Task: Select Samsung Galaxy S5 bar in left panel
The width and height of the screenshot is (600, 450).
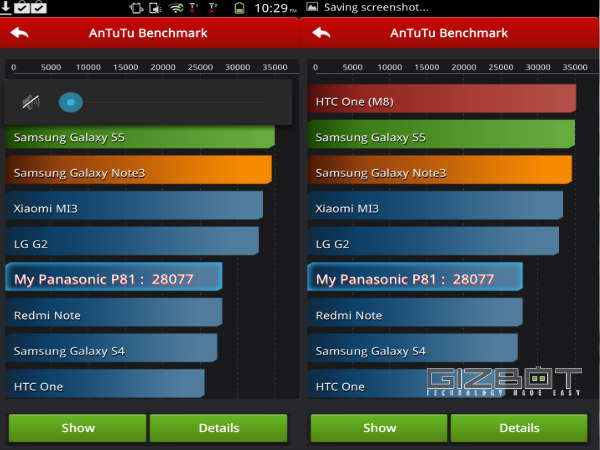Action: [x=139, y=137]
